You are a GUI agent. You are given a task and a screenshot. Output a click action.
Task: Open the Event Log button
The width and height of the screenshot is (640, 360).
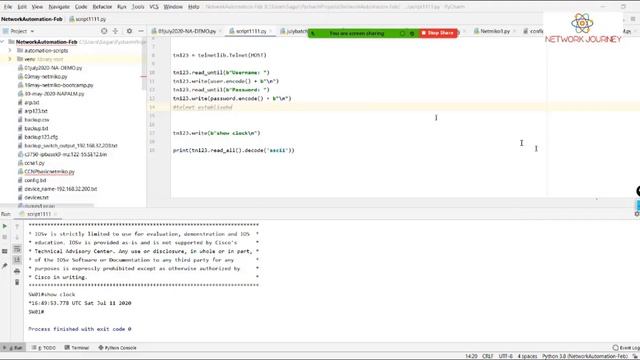626,348
